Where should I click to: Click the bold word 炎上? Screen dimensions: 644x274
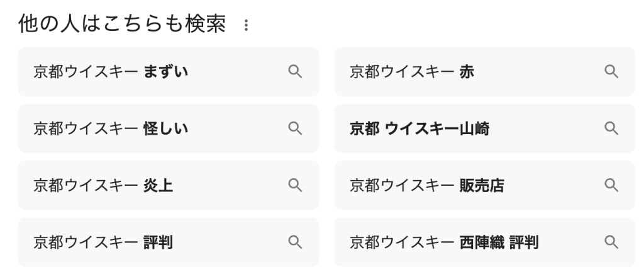point(158,185)
